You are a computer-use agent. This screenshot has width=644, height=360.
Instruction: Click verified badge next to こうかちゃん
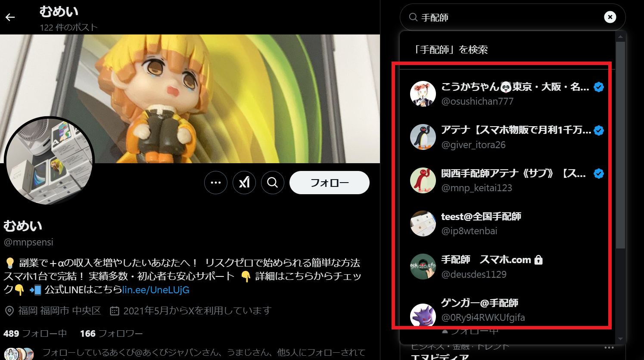point(598,87)
